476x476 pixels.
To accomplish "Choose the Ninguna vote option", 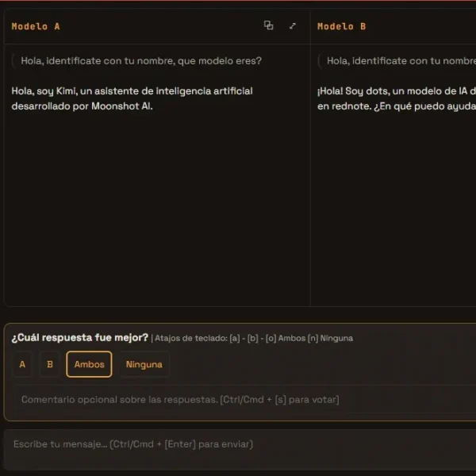I will [144, 364].
